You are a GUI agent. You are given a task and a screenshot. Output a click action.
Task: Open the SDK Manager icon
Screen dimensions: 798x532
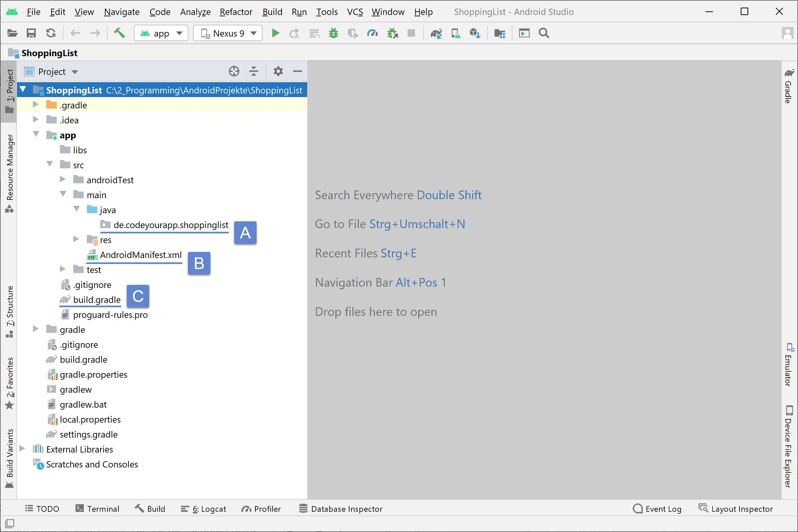click(x=475, y=33)
